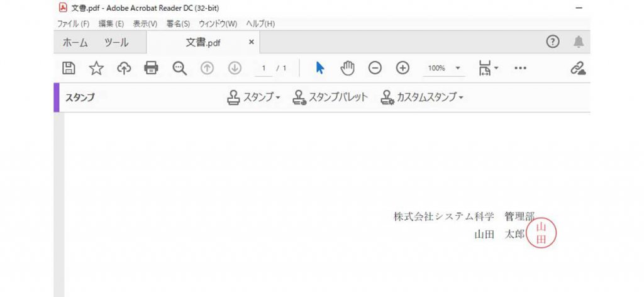This screenshot has width=644, height=297.
Task: Open the 表示(V) menu
Action: point(145,24)
